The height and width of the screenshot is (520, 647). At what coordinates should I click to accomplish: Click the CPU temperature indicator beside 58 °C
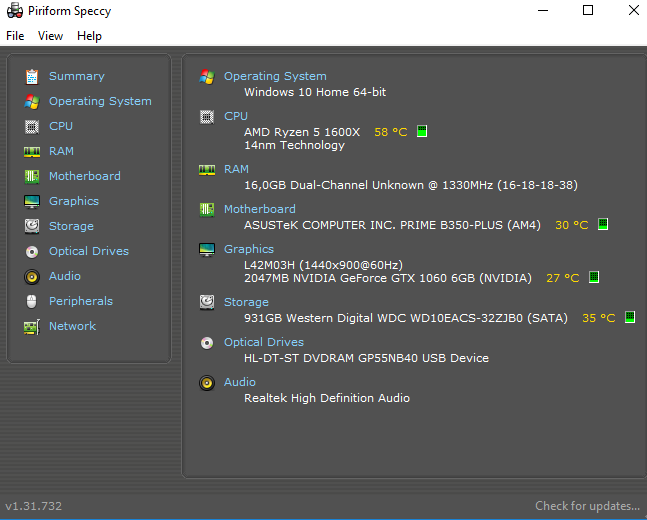click(x=422, y=131)
